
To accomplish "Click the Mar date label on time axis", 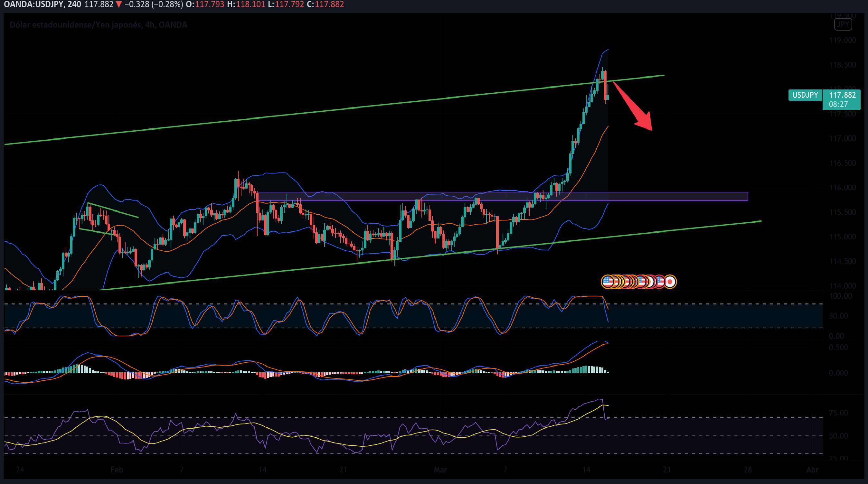I will tap(440, 470).
